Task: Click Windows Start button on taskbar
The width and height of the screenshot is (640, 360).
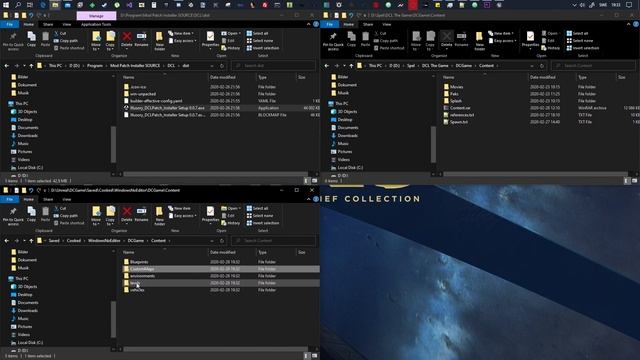Action: [6, 5]
